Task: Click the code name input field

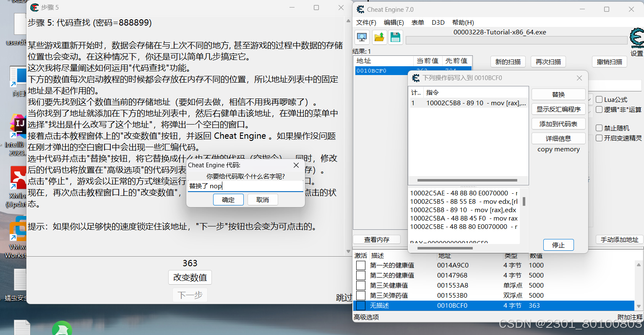Action: [245, 186]
